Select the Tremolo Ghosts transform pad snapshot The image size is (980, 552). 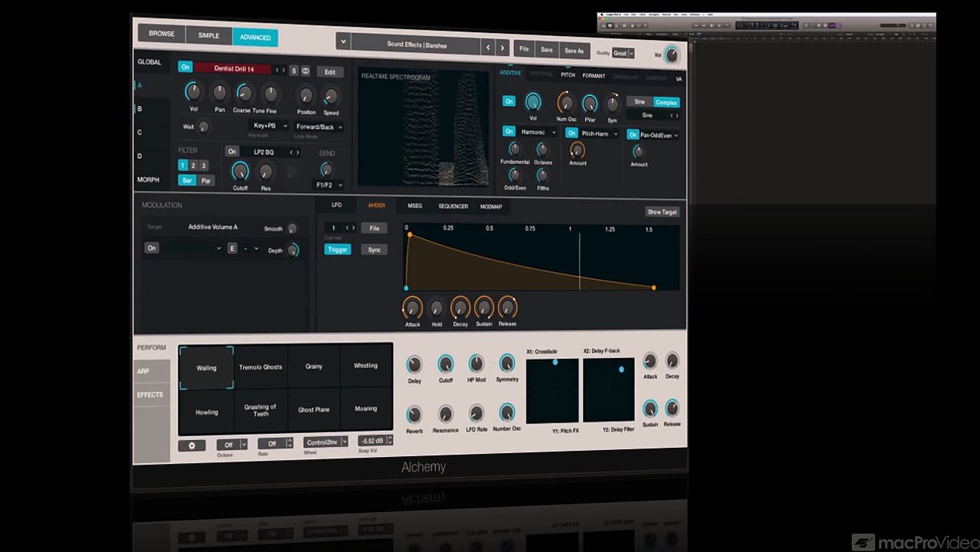[x=261, y=367]
